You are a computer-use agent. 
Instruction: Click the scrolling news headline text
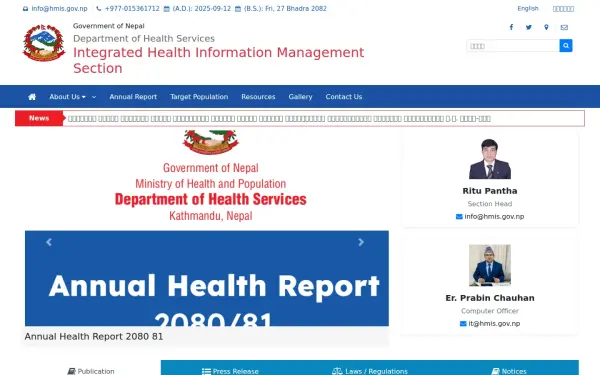279,119
